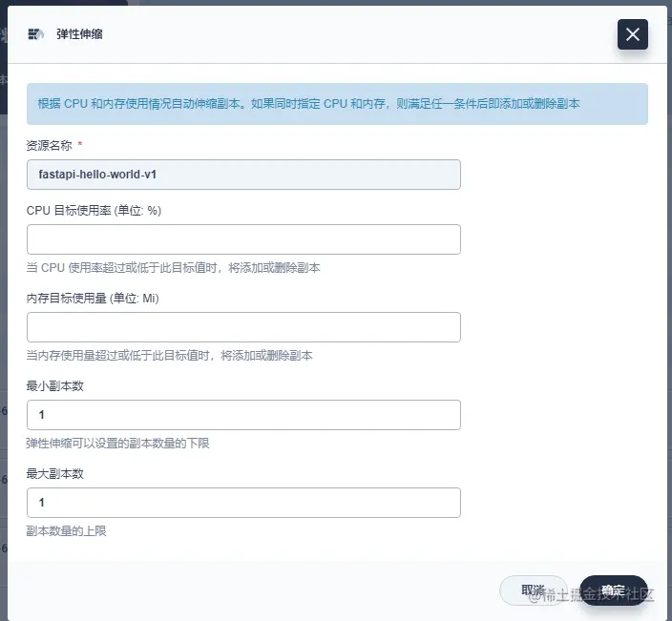
Task: Focus the 内存目标使用量 input field
Action: tap(243, 327)
